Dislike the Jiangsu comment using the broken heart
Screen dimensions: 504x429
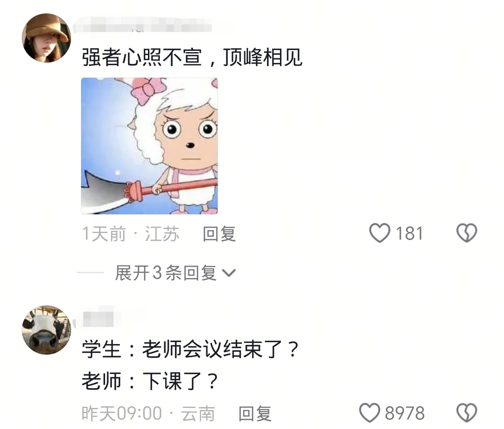click(x=467, y=233)
